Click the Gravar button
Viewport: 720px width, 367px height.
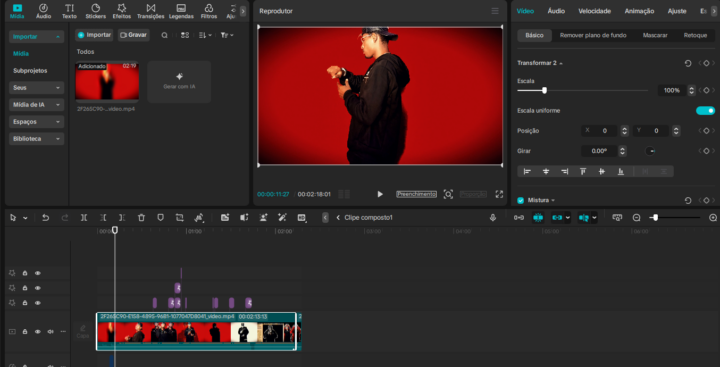click(133, 35)
